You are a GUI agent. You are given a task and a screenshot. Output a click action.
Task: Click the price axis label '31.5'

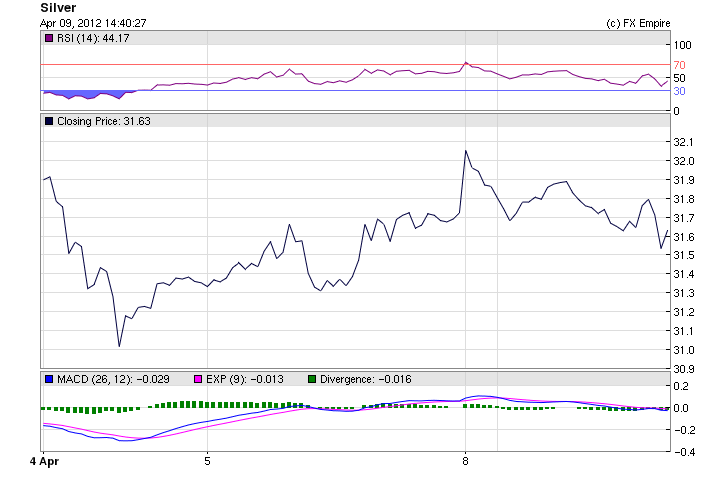(684, 255)
